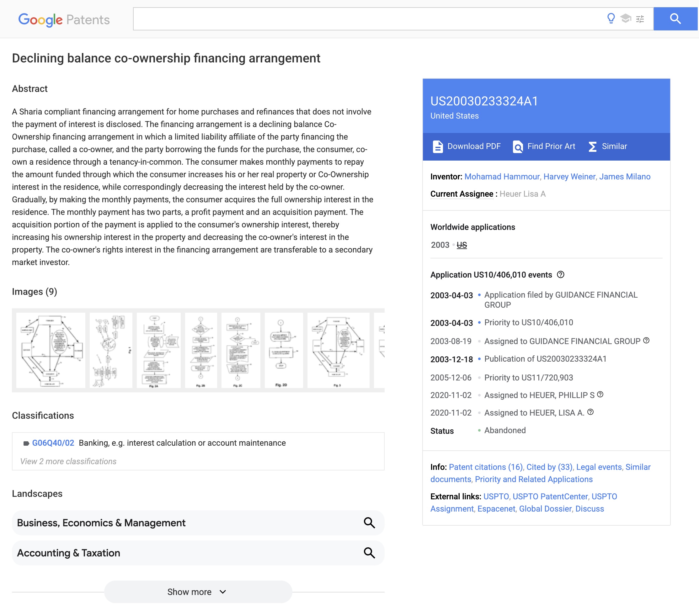Image resolution: width=699 pixels, height=616 pixels.
Task: Click the patent title heading
Action: pyautogui.click(x=166, y=58)
